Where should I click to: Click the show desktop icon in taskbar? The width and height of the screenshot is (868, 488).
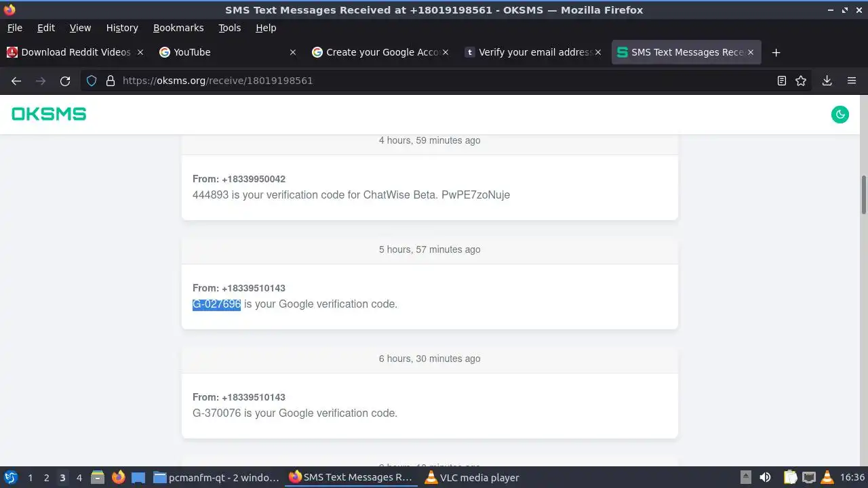click(x=138, y=477)
